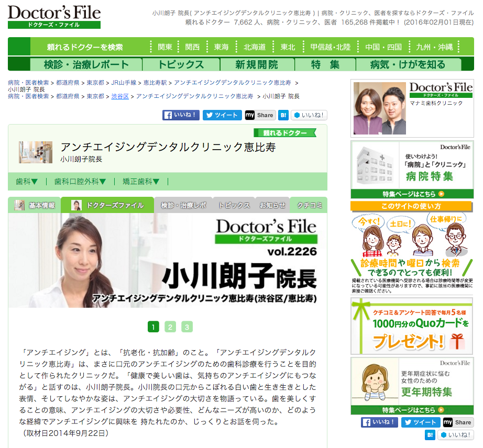Open 特集 in main navigation
This screenshot has width=483, height=448.
[x=325, y=64]
